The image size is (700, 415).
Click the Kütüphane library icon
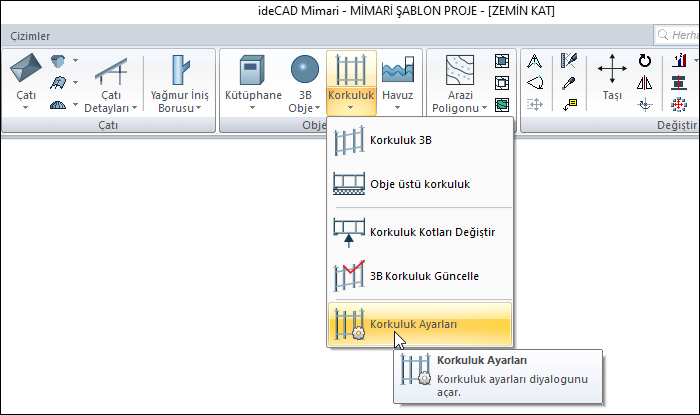253,70
